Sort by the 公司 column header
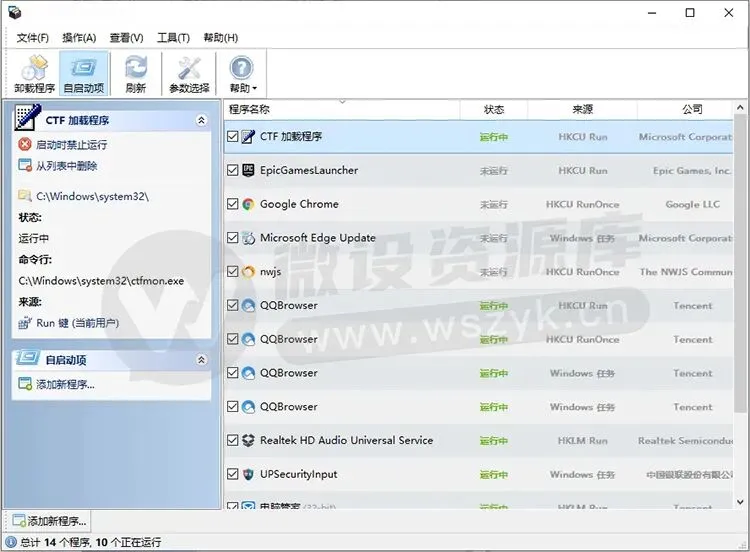 (685, 110)
